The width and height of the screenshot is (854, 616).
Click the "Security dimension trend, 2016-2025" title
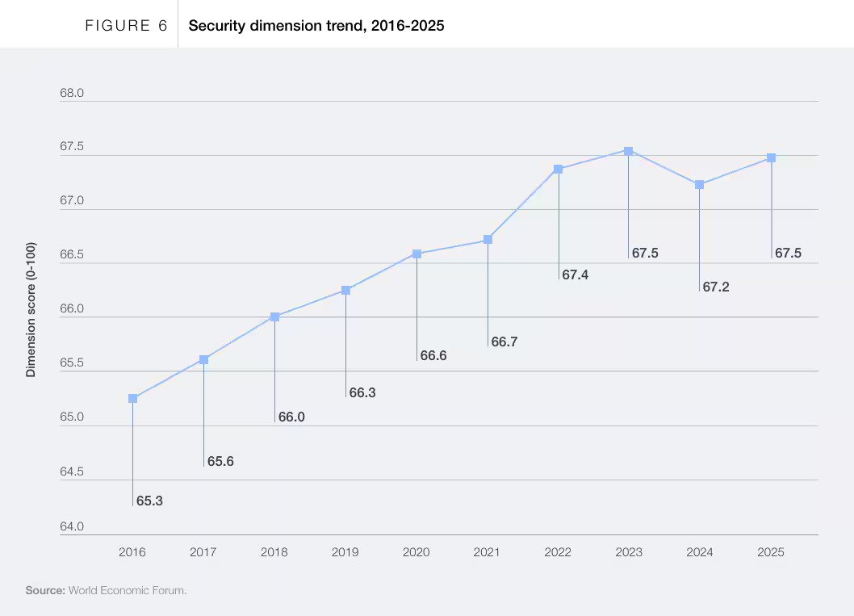(x=316, y=26)
